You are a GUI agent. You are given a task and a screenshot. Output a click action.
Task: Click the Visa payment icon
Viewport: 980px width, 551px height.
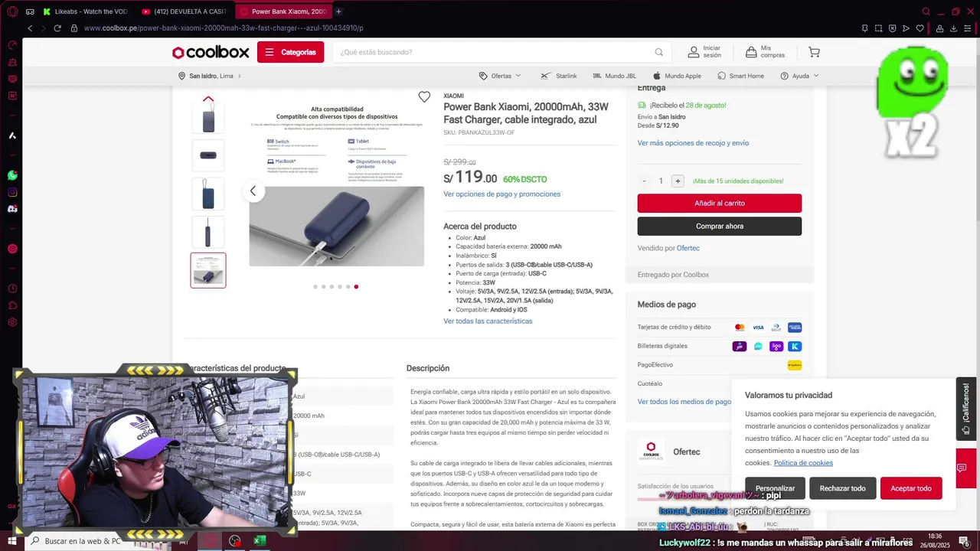(758, 328)
